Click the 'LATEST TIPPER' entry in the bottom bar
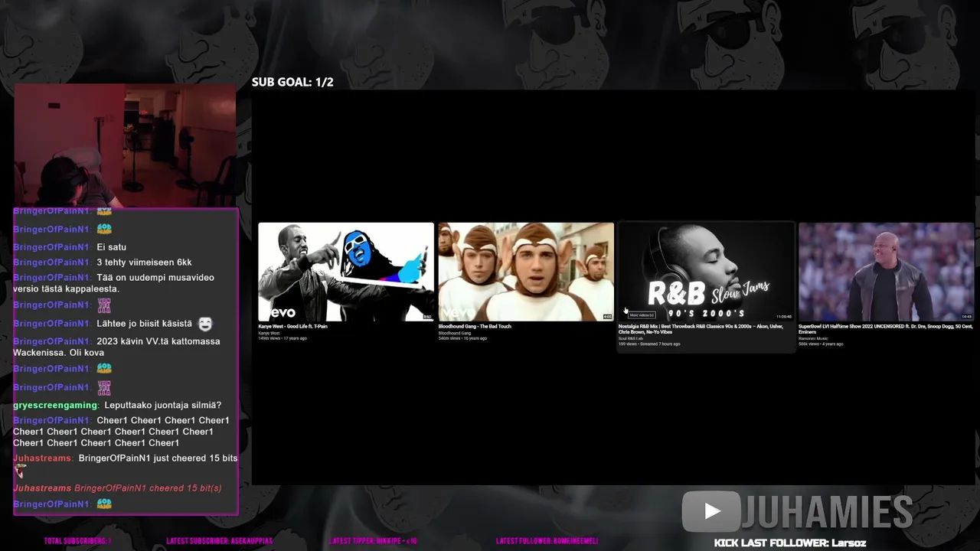Screen dimensions: 980x551 click(x=373, y=541)
